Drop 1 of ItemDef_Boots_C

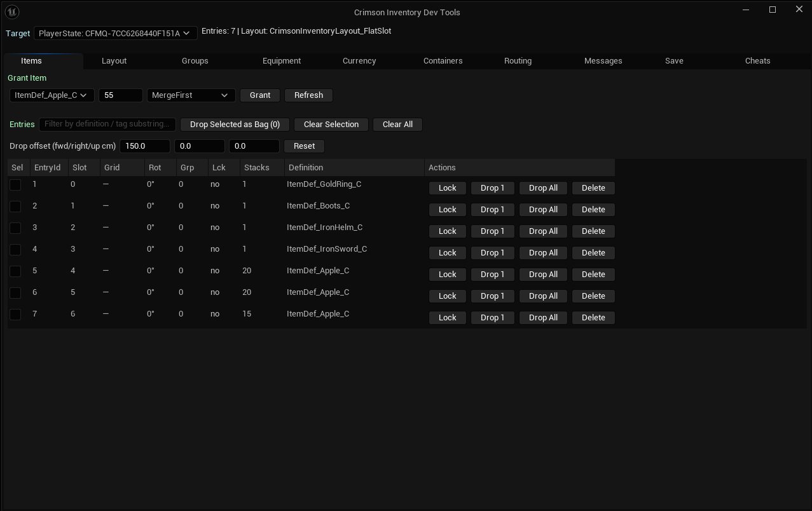tap(492, 210)
